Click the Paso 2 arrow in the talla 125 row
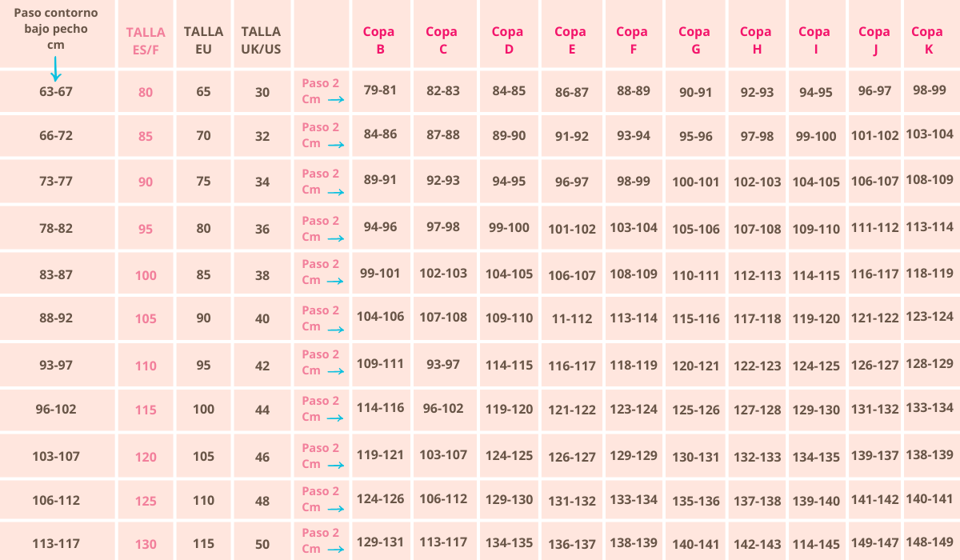The image size is (960, 560). [335, 509]
